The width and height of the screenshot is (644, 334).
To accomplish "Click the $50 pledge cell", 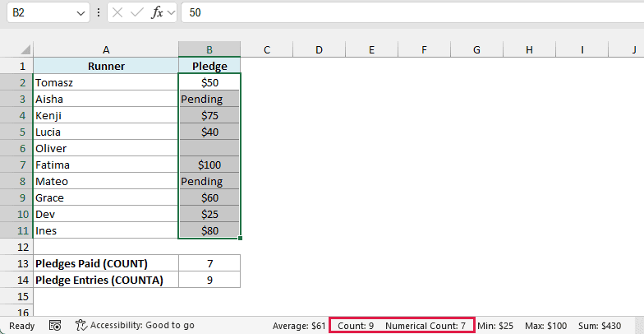I will point(209,82).
